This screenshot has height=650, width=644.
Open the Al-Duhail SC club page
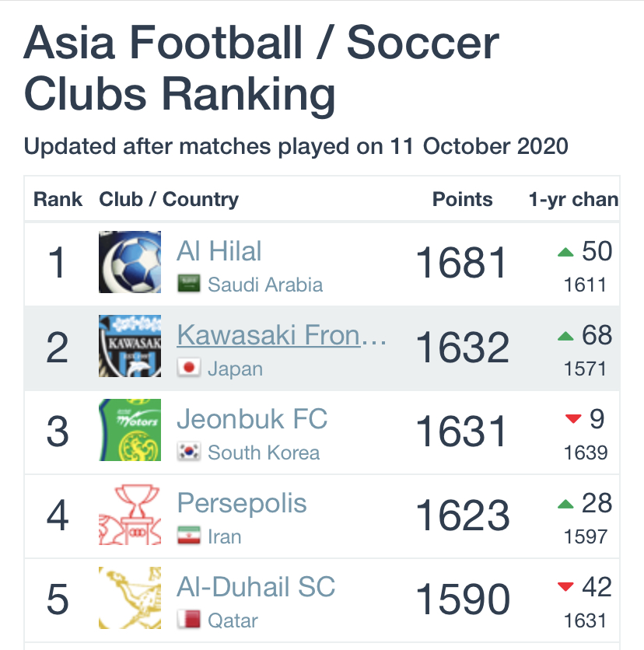[x=256, y=587]
